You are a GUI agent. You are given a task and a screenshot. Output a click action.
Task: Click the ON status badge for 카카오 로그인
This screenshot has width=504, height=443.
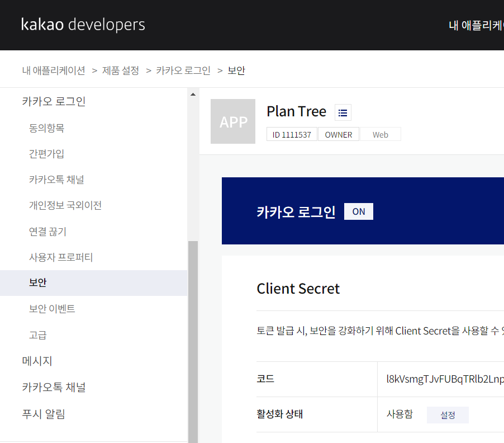(x=359, y=211)
